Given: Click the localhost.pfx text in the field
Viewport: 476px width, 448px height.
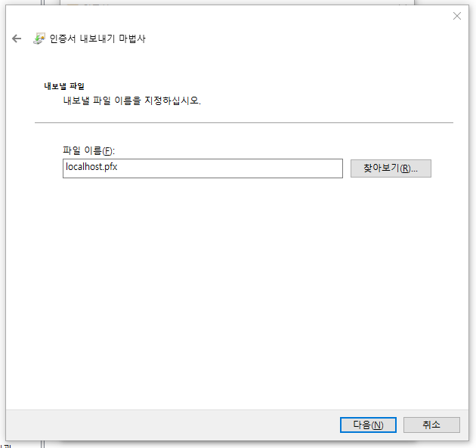Looking at the screenshot, I should (91, 168).
